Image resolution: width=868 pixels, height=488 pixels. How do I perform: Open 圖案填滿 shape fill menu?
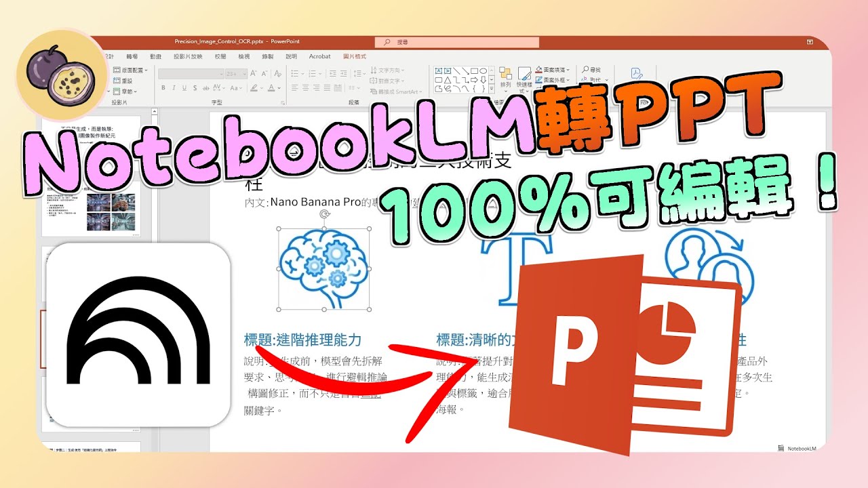coord(553,70)
